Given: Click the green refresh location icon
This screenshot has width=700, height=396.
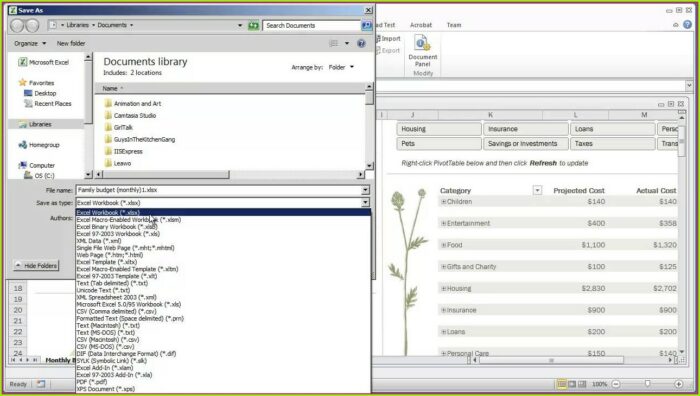Looking at the screenshot, I should 254,25.
